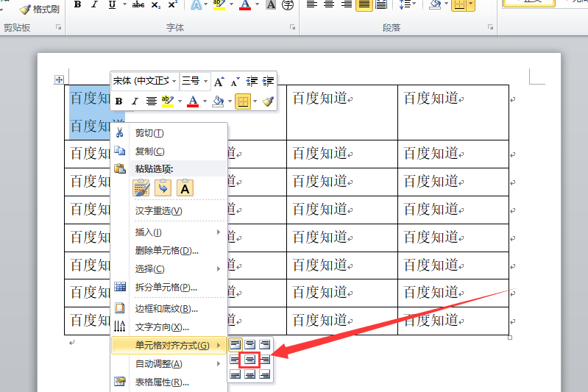The image size is (588, 392).
Task: Open the font name dropdown 宋体
Action: [x=145, y=81]
